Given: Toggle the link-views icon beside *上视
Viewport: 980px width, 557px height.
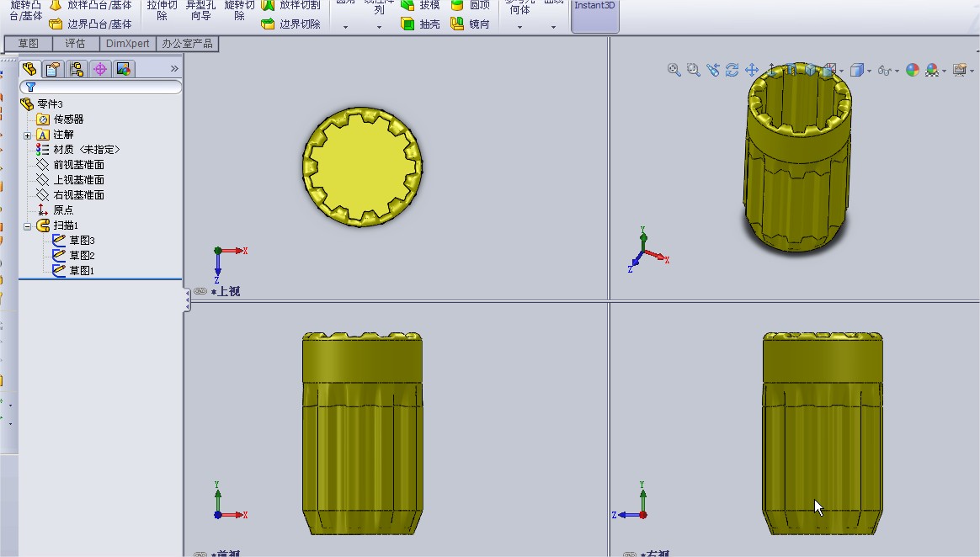Looking at the screenshot, I should pyautogui.click(x=200, y=291).
